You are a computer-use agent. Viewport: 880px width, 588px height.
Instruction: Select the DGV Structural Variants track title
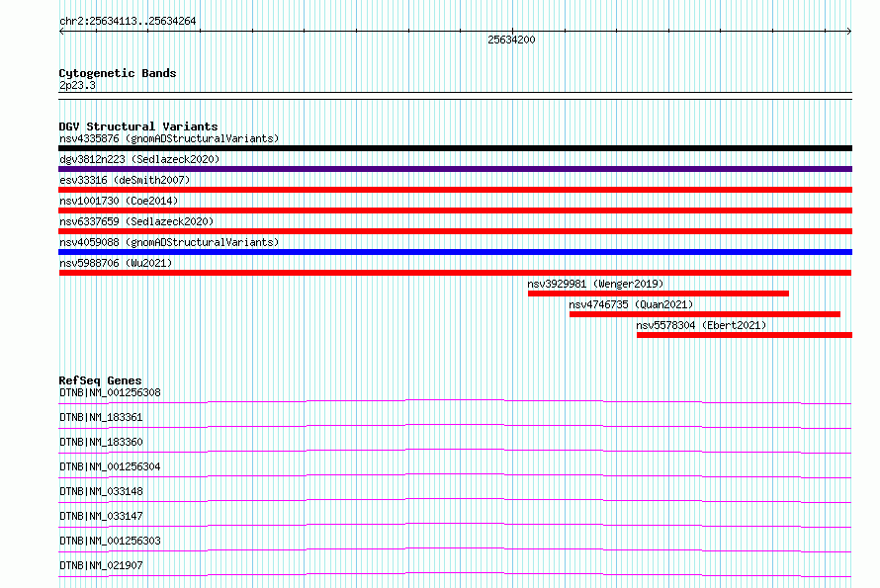click(138, 126)
